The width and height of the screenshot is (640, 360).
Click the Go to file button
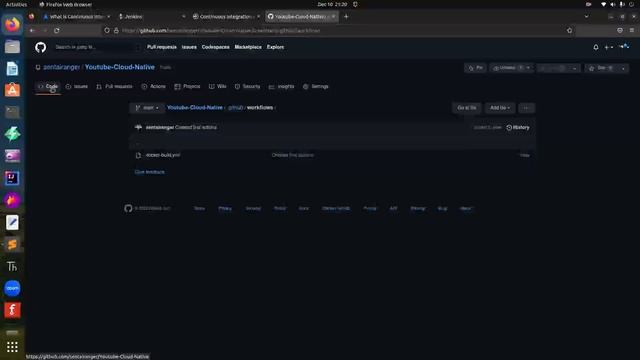tap(467, 108)
